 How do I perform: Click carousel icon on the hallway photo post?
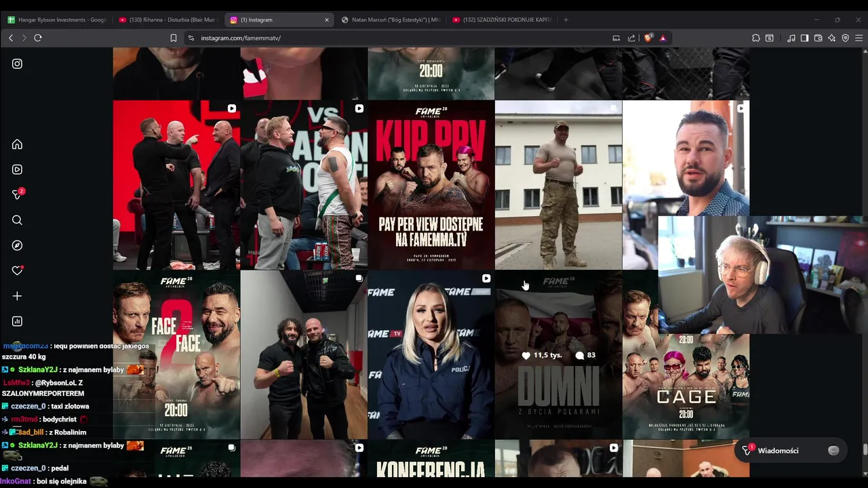pos(359,279)
